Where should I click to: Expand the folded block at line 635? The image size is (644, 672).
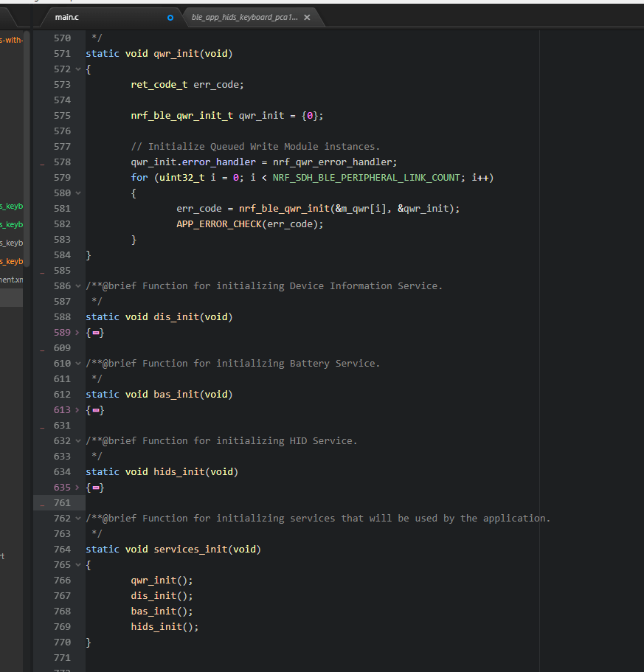[x=78, y=488]
